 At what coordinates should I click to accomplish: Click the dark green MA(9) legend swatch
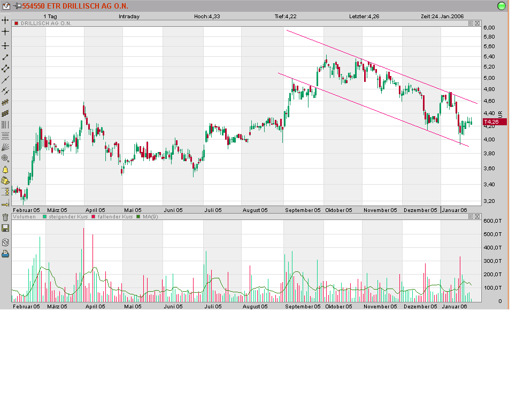(x=138, y=217)
